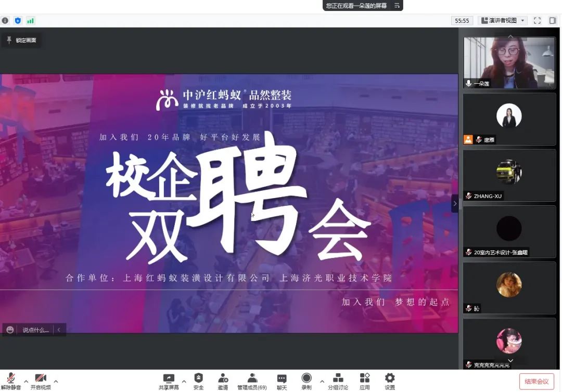Select 一朵莲 presenter video thumbnail
Viewport: 562px width, 392px height.
(x=509, y=63)
